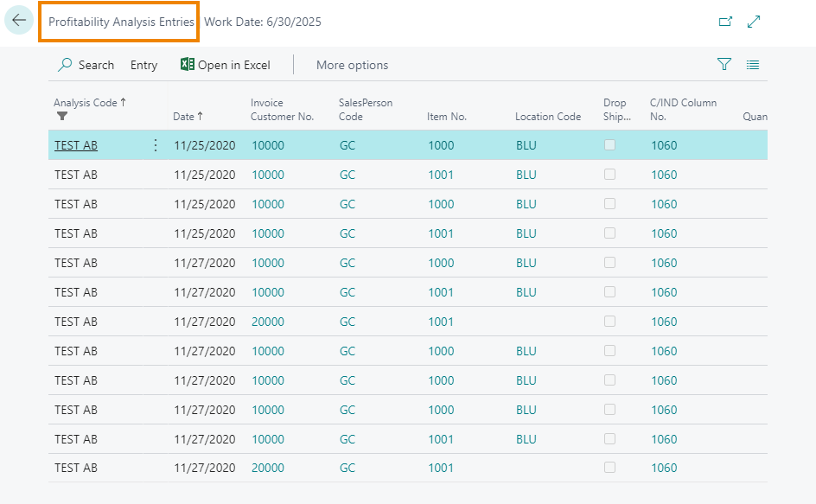Click the Profitability Analysis Entries page title
Screen dimensions: 816x504
(x=121, y=22)
